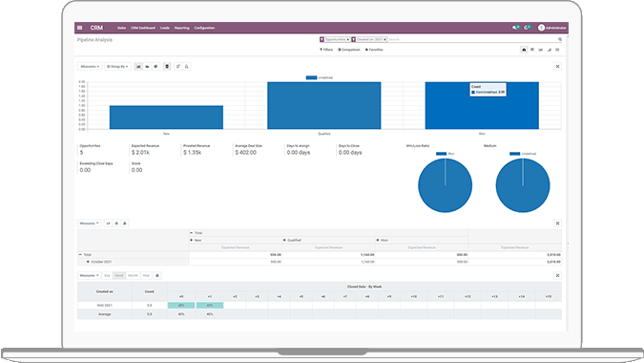Click the New bar in chart
The height and width of the screenshot is (363, 644).
[x=166, y=117]
